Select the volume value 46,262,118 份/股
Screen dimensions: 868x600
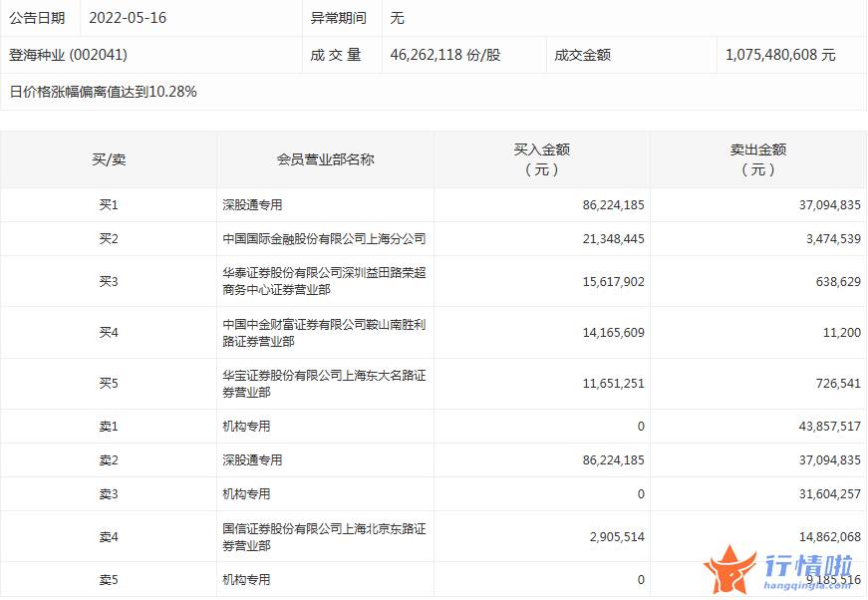(x=445, y=55)
